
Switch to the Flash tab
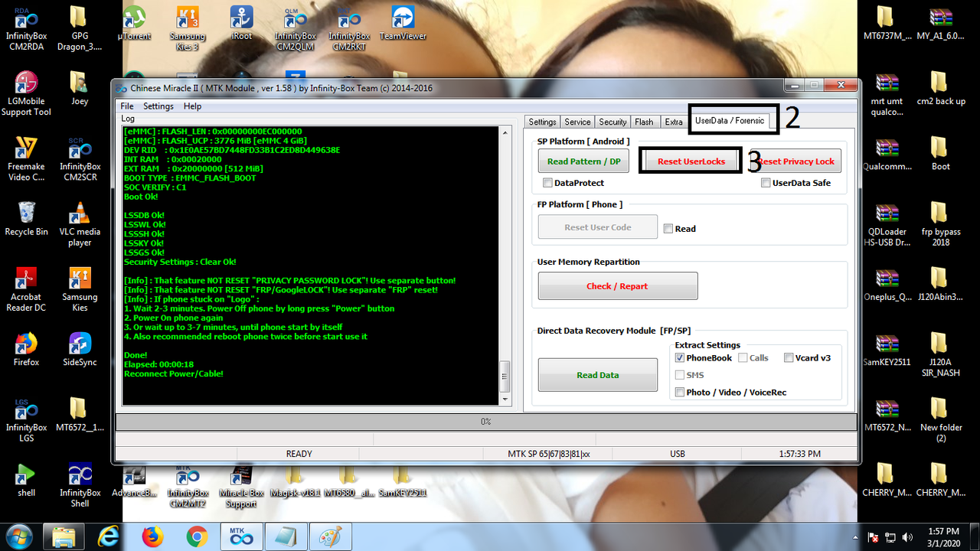[645, 122]
